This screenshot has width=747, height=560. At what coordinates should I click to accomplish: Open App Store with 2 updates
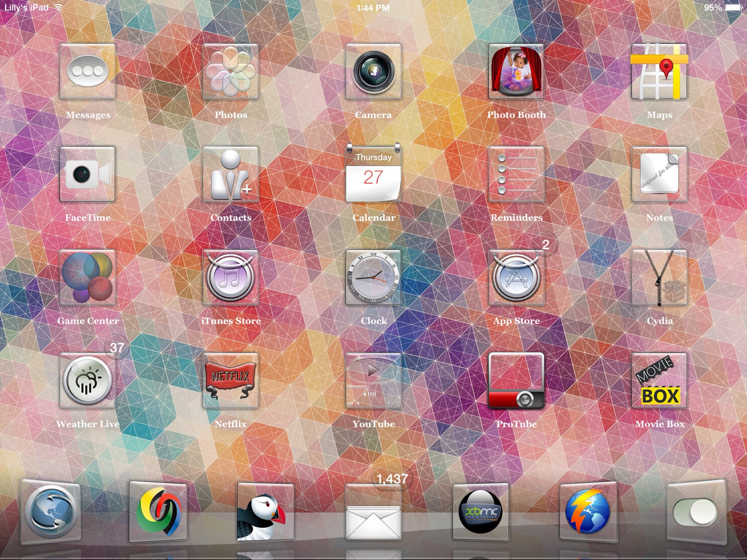coord(516,277)
